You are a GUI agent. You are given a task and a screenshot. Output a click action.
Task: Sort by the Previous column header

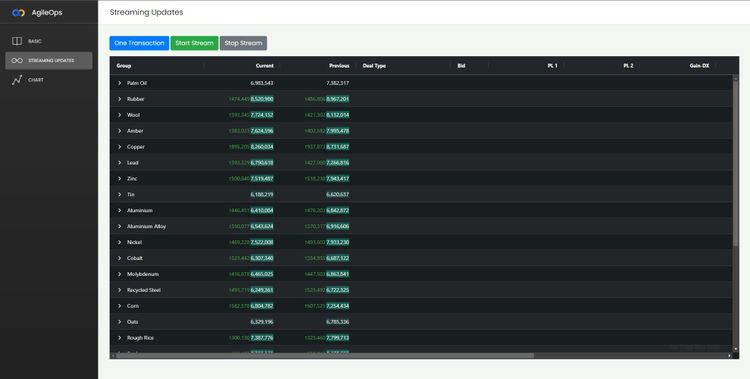pyautogui.click(x=339, y=66)
